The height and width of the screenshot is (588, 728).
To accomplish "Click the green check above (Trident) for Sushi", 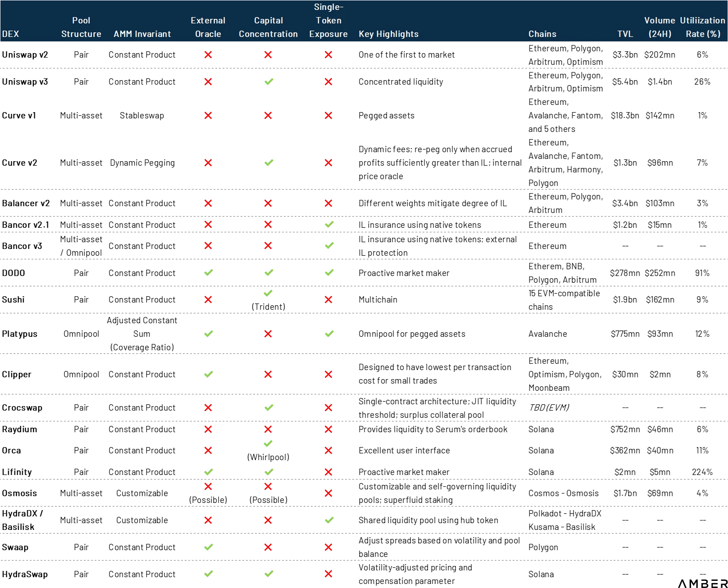I will [268, 293].
